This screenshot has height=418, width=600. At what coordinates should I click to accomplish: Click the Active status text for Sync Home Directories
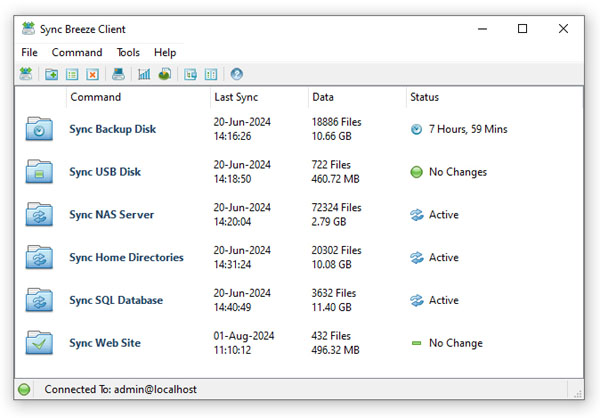[x=443, y=258]
